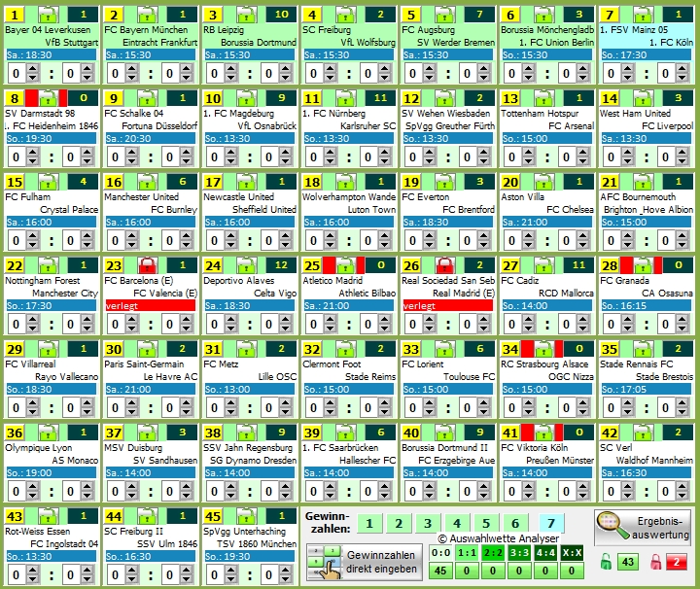Image resolution: width=700 pixels, height=589 pixels.
Task: Lock match 5 FC Augsburg via padlock
Action: (x=445, y=15)
